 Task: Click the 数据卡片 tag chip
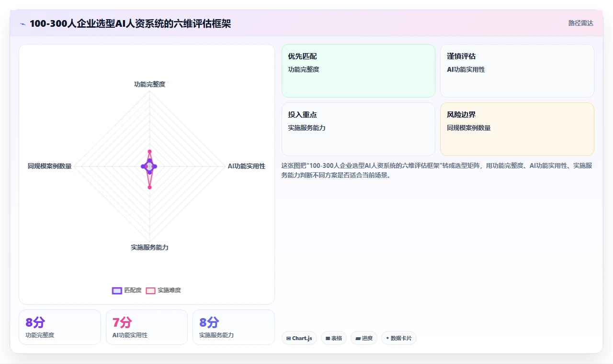(x=399, y=338)
